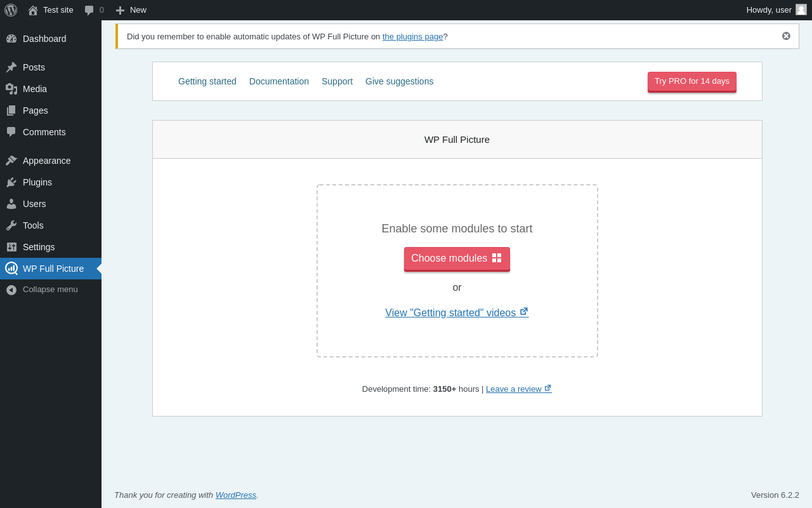Open the Documentation link
This screenshot has width=812, height=508.
point(279,81)
